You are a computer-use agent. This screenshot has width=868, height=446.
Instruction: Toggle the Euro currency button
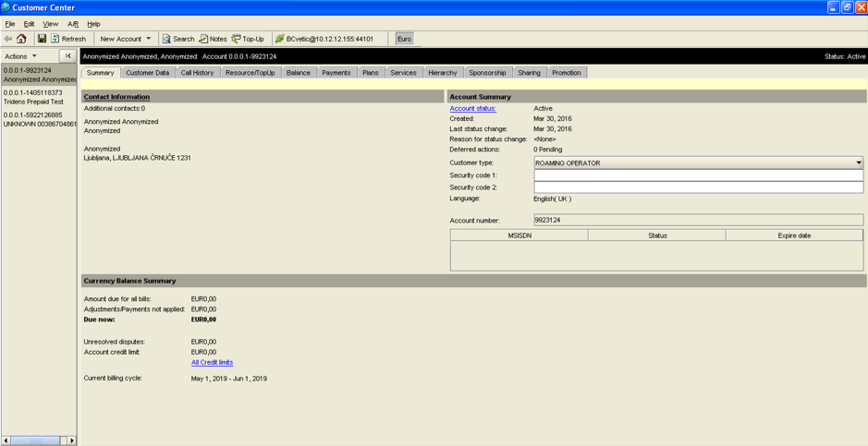coord(404,39)
